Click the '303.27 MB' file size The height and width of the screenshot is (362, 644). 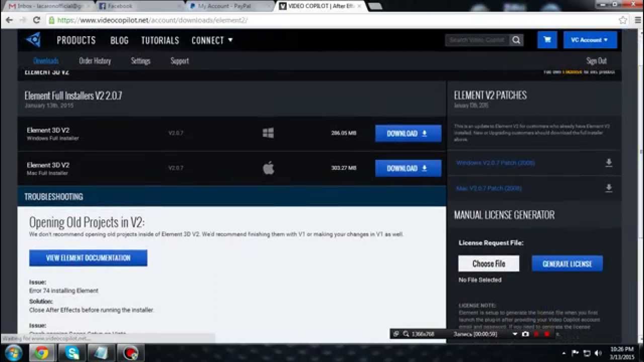[344, 168]
